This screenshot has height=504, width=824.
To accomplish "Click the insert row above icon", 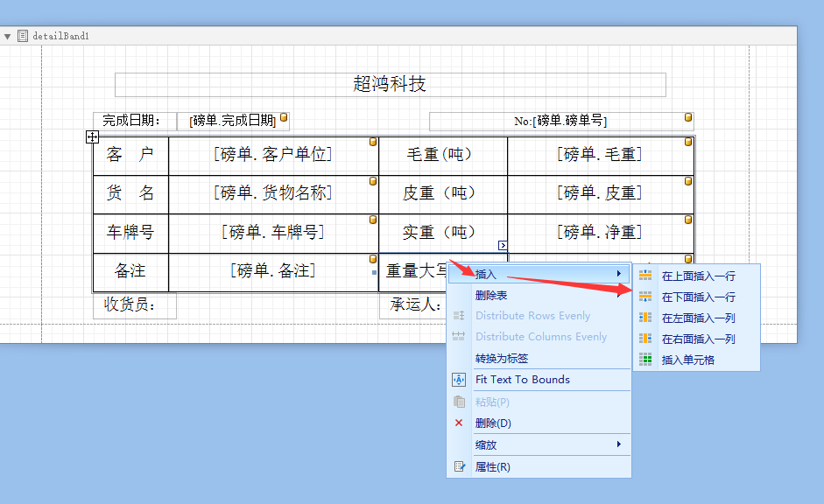I will [645, 275].
